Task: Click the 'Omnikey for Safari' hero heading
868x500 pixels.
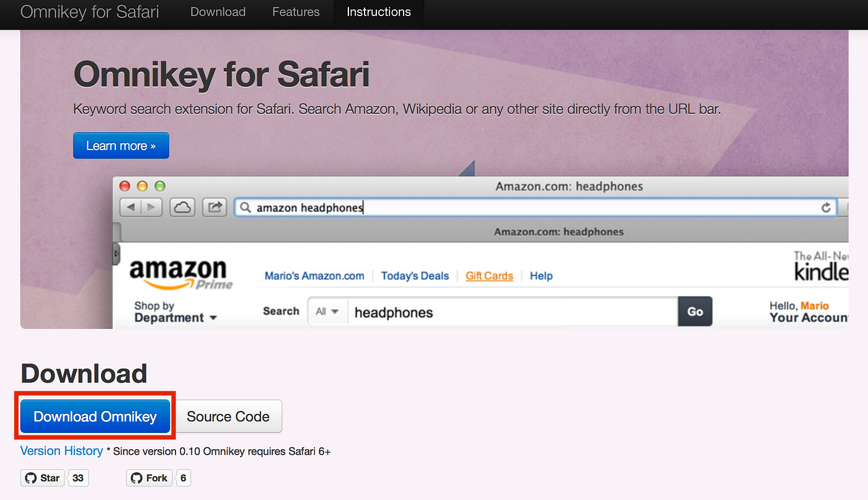Action: tap(221, 75)
